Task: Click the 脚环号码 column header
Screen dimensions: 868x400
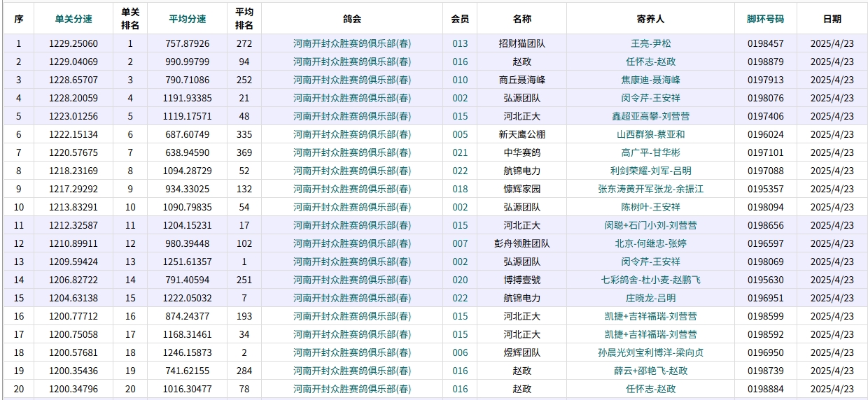Action: pyautogui.click(x=765, y=19)
